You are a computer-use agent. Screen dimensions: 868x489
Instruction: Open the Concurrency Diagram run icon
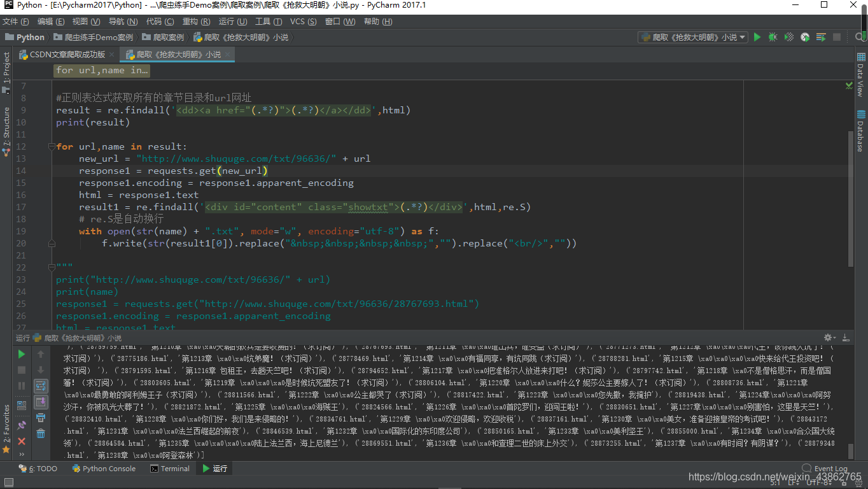tap(821, 38)
